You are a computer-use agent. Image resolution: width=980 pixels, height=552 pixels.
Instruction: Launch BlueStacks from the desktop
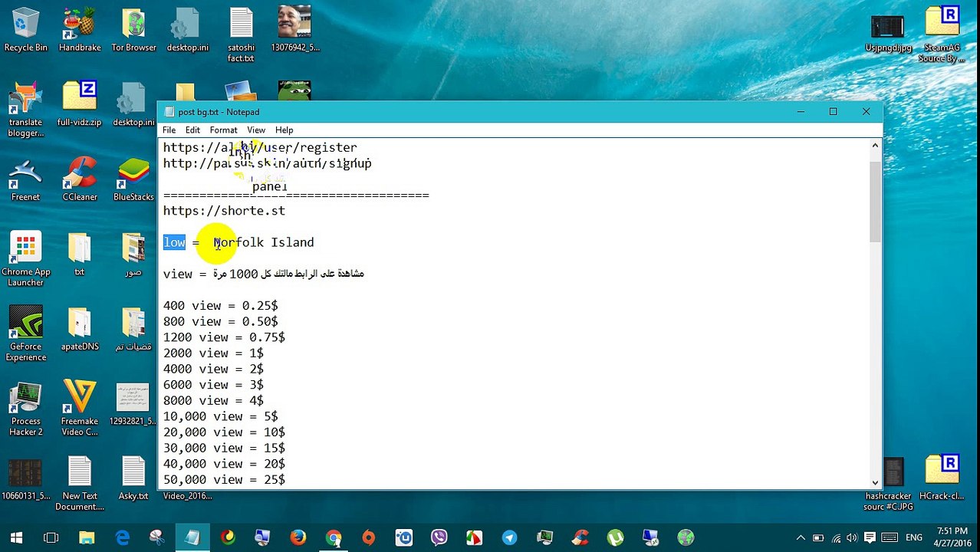pyautogui.click(x=133, y=179)
